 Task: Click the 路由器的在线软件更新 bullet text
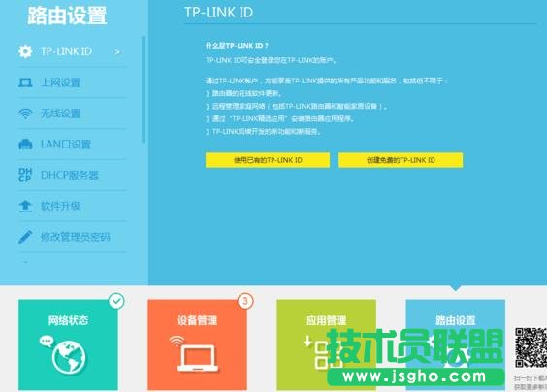point(247,93)
